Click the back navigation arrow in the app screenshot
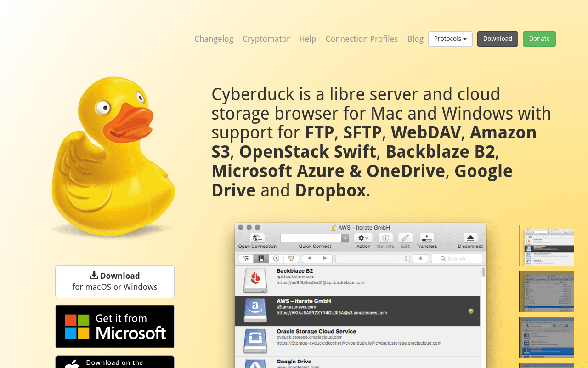The height and width of the screenshot is (368, 588). pyautogui.click(x=310, y=259)
